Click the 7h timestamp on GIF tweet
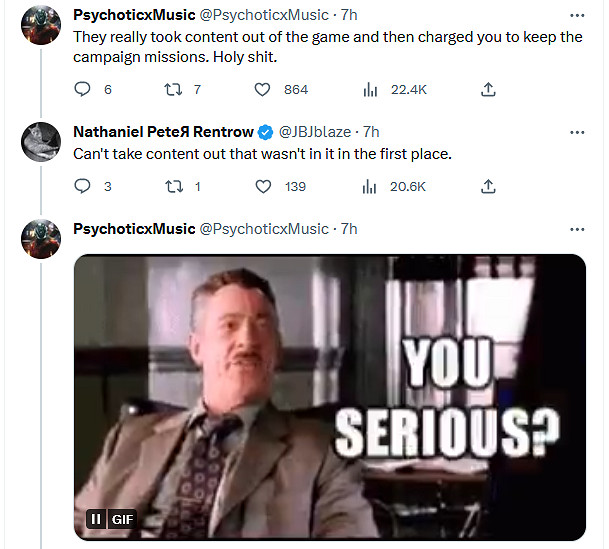This screenshot has height=549, width=609. coord(350,229)
